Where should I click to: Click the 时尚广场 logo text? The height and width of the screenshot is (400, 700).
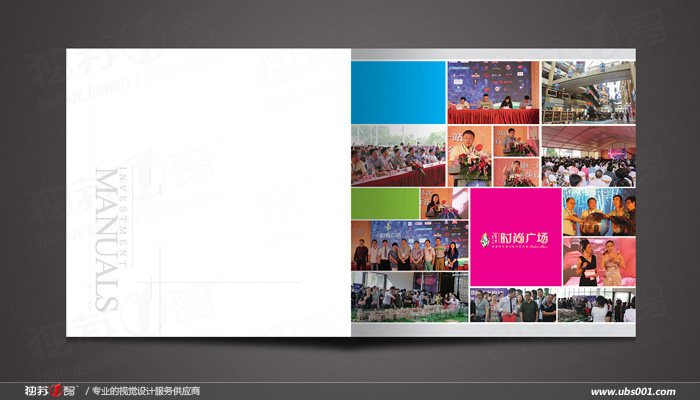pyautogui.click(x=524, y=238)
